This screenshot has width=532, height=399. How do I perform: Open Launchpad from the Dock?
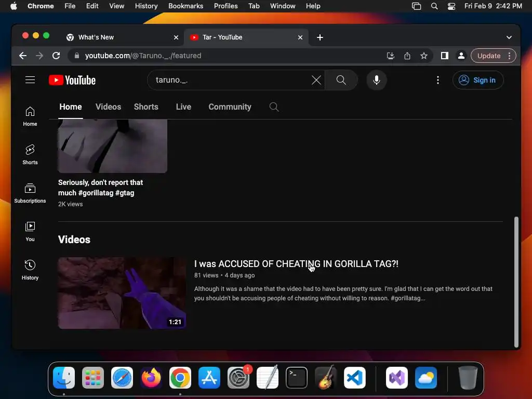click(x=93, y=378)
